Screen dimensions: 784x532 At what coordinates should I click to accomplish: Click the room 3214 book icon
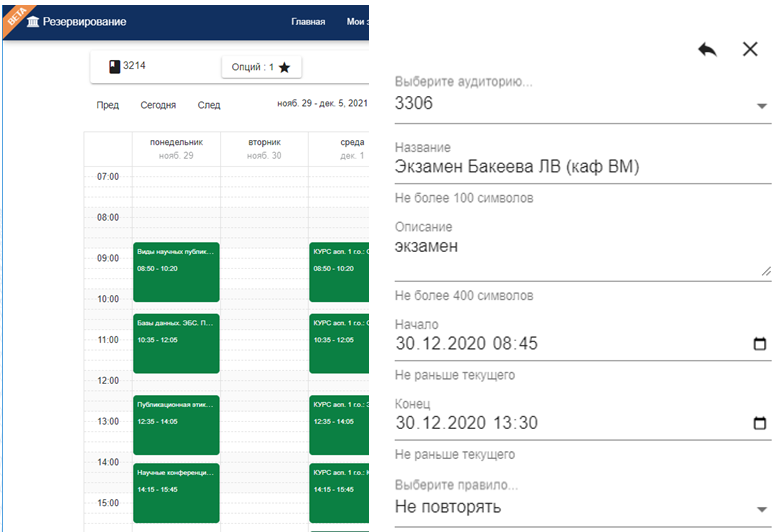tap(114, 67)
